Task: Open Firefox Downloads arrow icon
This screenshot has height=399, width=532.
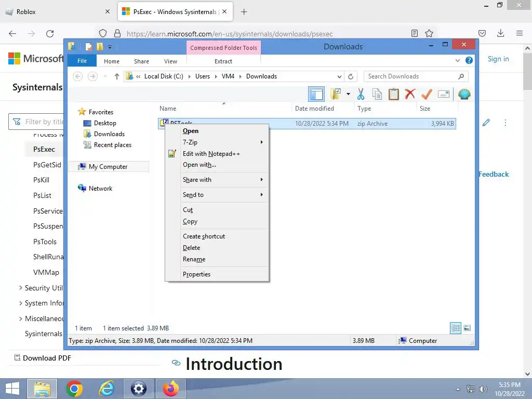Action: (500, 33)
